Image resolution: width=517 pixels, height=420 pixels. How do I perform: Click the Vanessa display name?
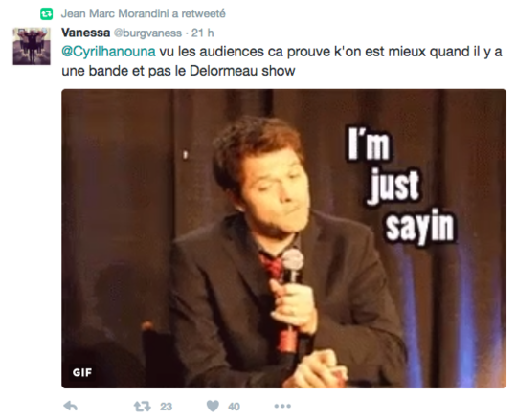(x=86, y=33)
